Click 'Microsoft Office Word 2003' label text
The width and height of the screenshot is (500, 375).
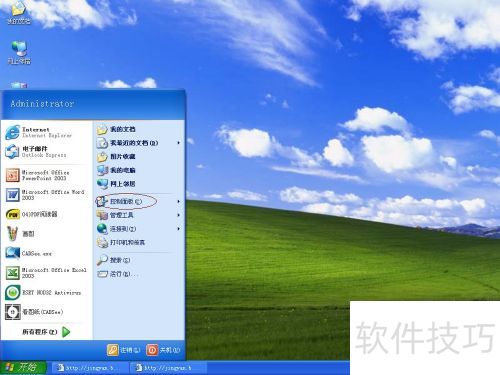53,195
